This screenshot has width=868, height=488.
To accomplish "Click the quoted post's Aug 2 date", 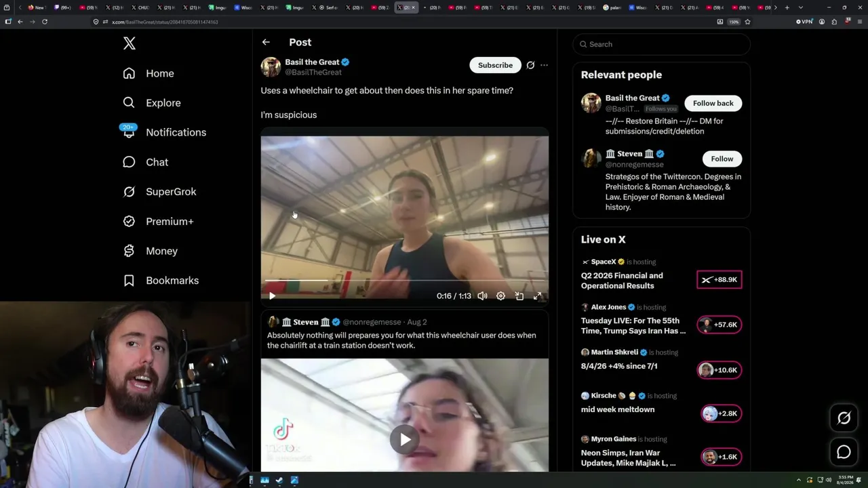I will point(417,322).
